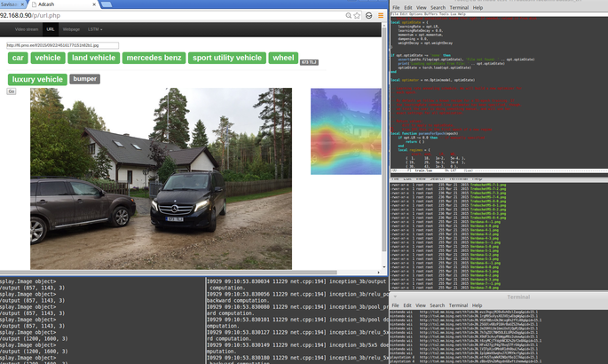Image resolution: width=608 pixels, height=364 pixels.
Task: Click the green 'wheel' tag
Action: click(283, 58)
